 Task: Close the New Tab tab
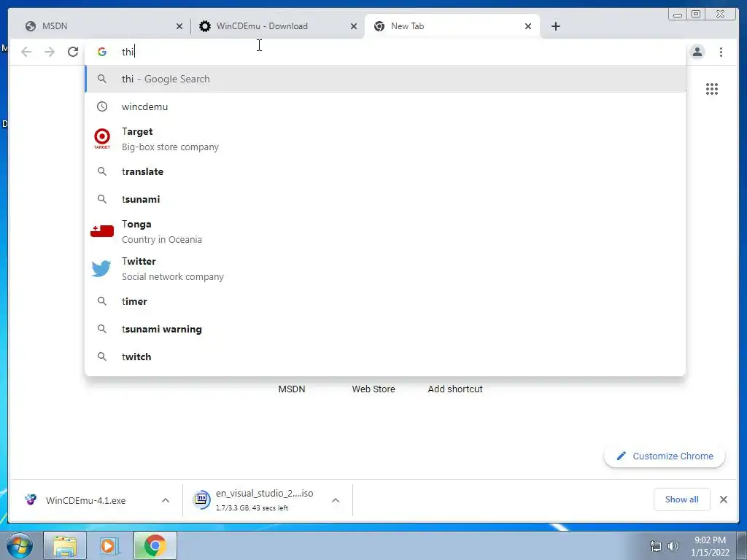528,26
